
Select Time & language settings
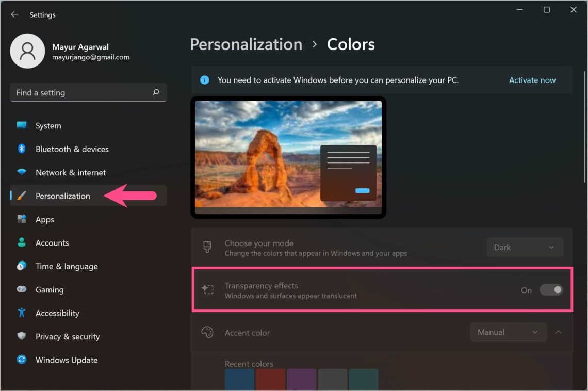coord(67,266)
